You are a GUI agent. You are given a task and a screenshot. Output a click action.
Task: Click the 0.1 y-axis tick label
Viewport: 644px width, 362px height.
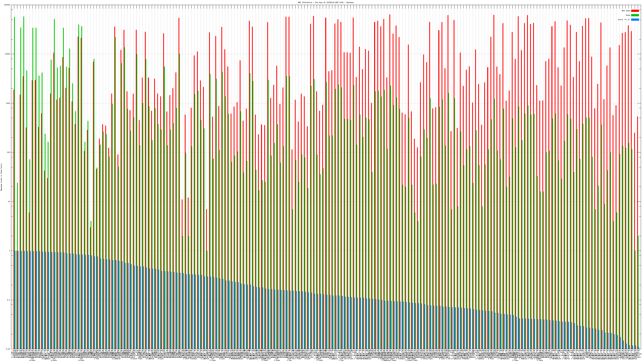pyautogui.click(x=9, y=300)
